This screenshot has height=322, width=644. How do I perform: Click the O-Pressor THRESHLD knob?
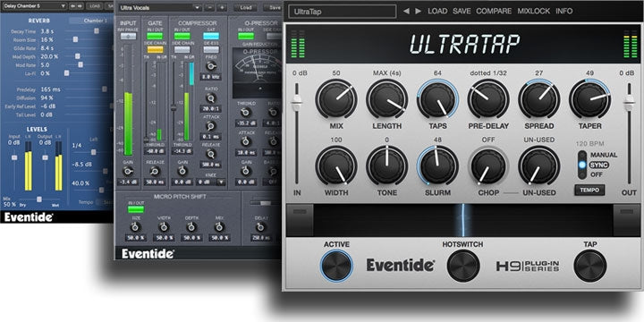[x=246, y=113]
